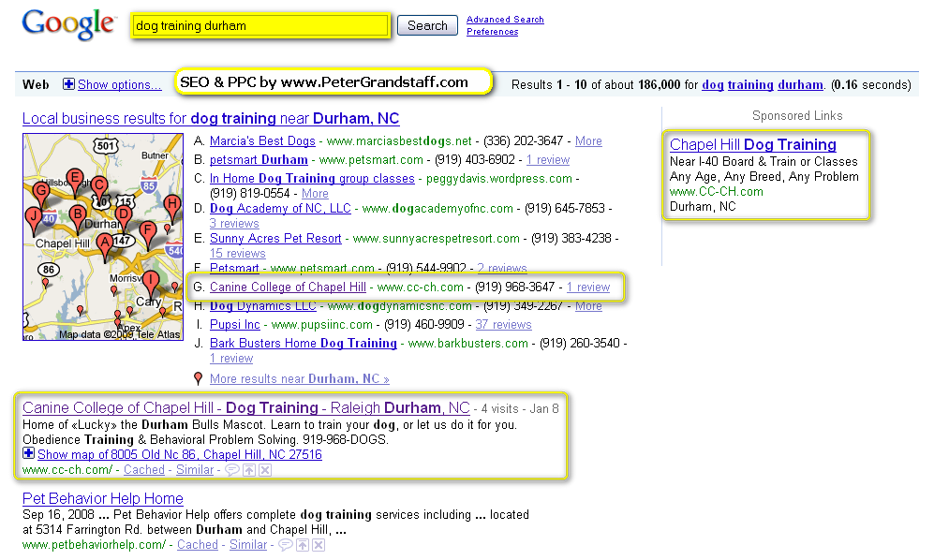Click the Search button
The height and width of the screenshot is (560, 934).
click(x=427, y=25)
